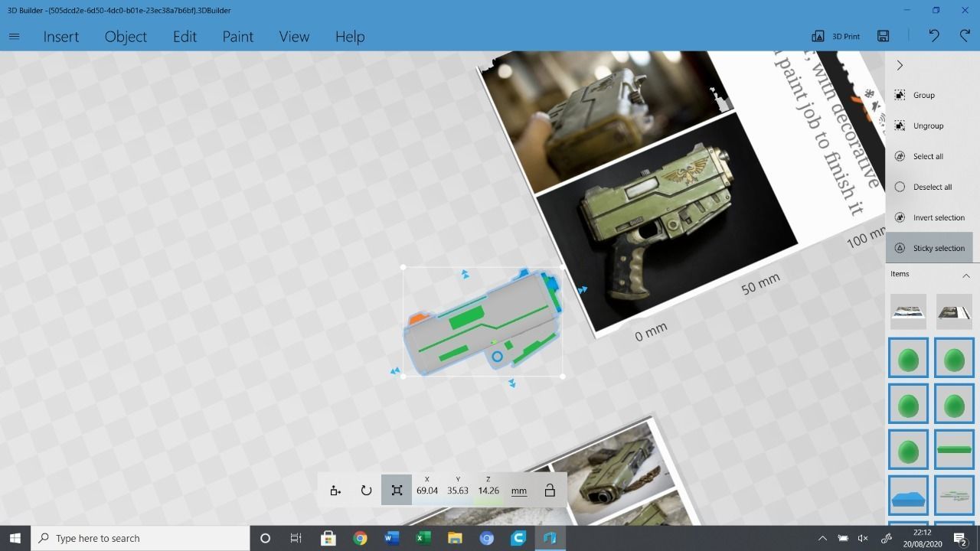Edit the Y dimension value 35.63
The image size is (980, 551).
pyautogui.click(x=458, y=491)
